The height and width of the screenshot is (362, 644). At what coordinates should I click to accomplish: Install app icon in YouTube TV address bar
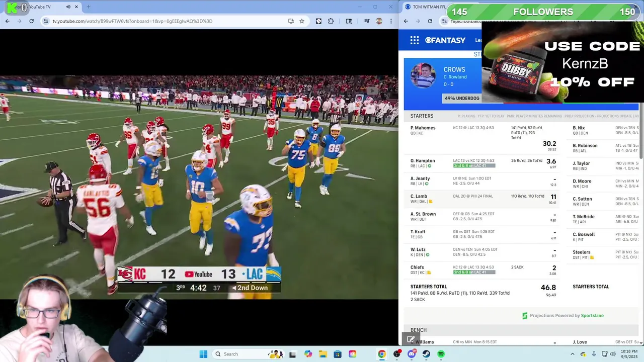pos(291,21)
